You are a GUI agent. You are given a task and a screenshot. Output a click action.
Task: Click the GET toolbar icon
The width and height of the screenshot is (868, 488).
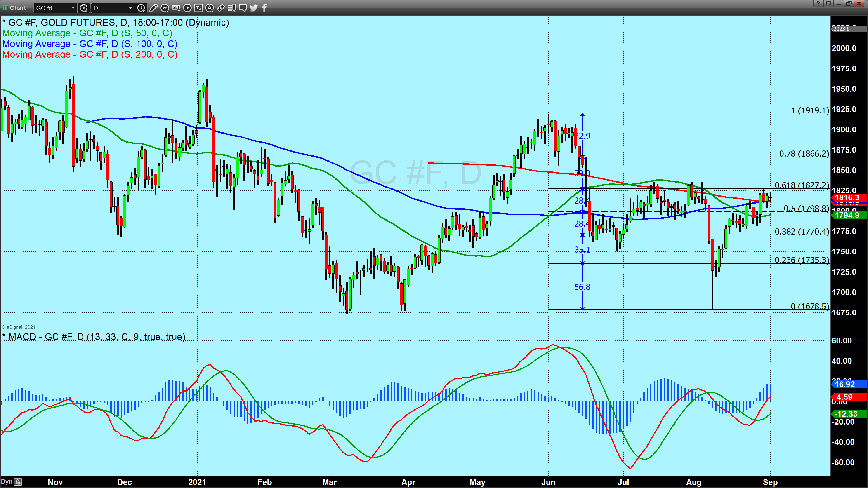(x=176, y=8)
